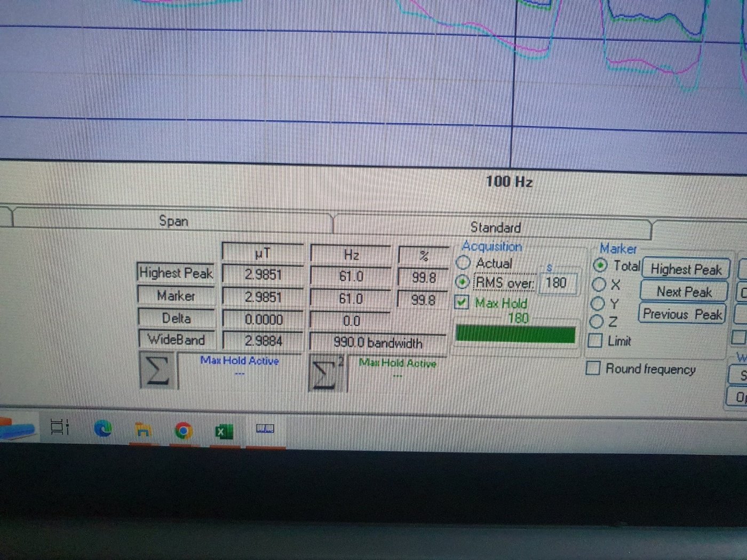Open Excel from the taskbar
This screenshot has width=747, height=560.
tap(224, 431)
